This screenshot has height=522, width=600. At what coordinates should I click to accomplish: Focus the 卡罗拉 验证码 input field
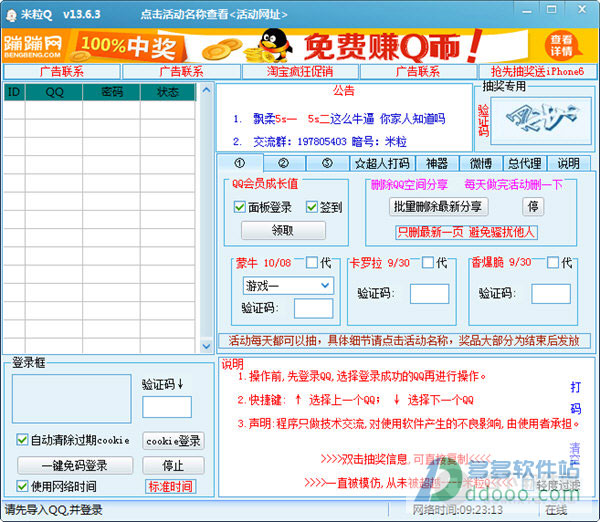(x=429, y=294)
